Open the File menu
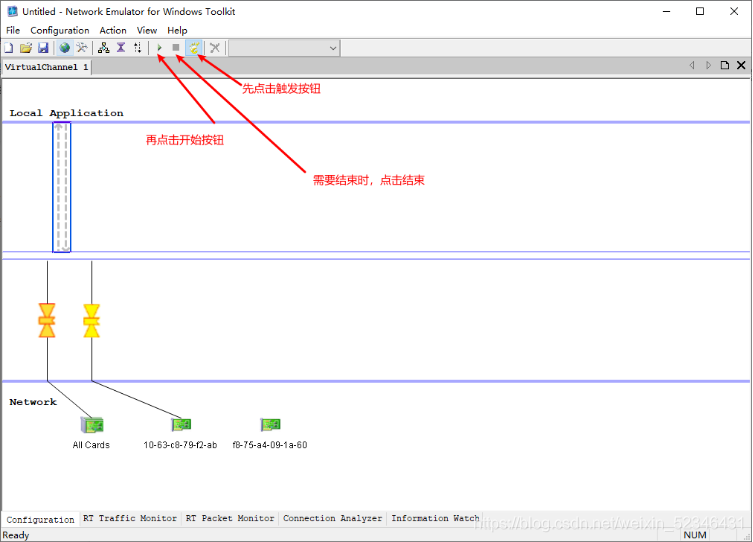Viewport: 753px width, 542px height. point(13,30)
